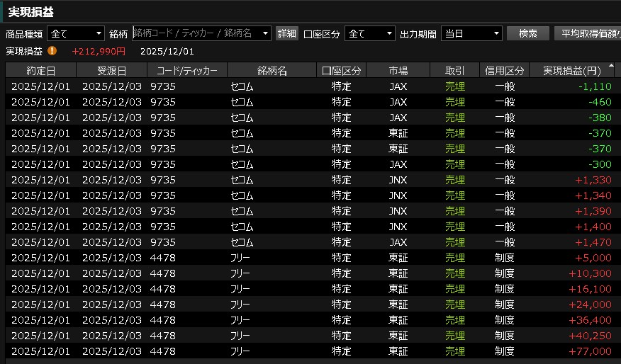This screenshot has width=621, height=364.
Task: Click the orange warning icon beside 実現損益
Action: click(52, 51)
